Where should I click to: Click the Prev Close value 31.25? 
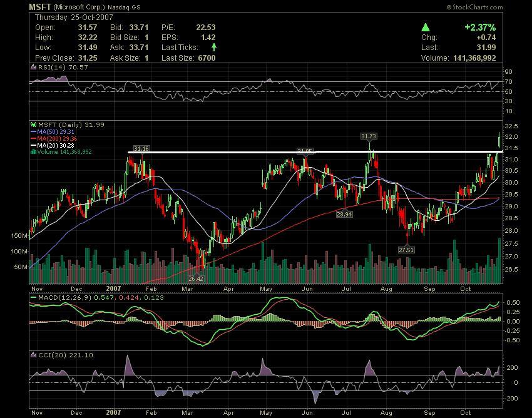(88, 58)
